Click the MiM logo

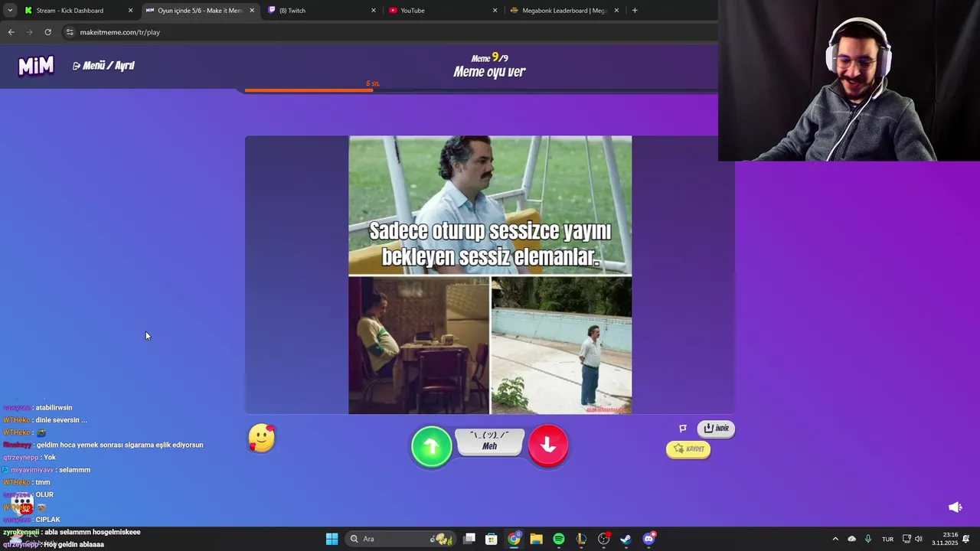[36, 66]
